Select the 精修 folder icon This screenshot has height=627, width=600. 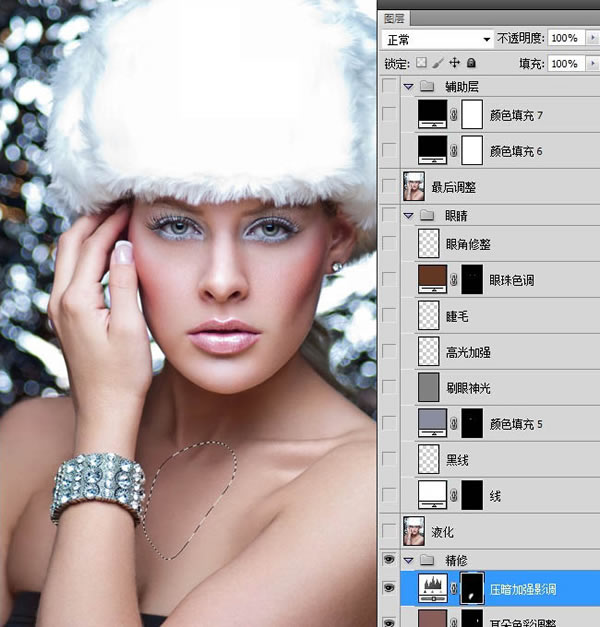click(x=427, y=560)
